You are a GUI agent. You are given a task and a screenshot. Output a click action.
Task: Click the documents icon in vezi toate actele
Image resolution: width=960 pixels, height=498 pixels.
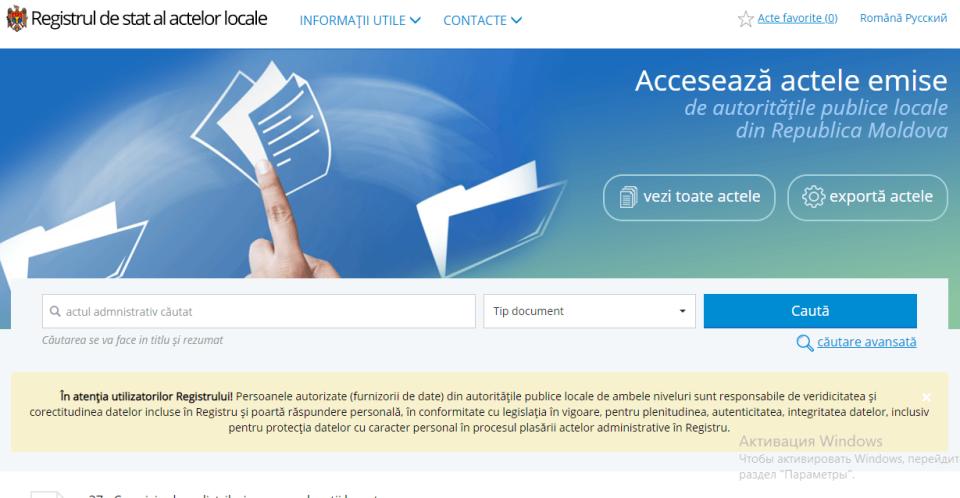tap(628, 197)
